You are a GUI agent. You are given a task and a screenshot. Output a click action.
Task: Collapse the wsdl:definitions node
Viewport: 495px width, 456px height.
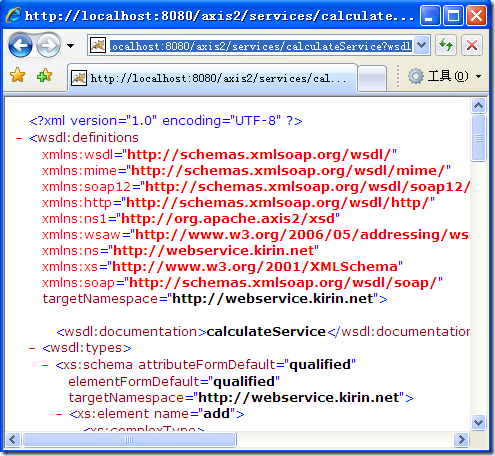(x=19, y=138)
